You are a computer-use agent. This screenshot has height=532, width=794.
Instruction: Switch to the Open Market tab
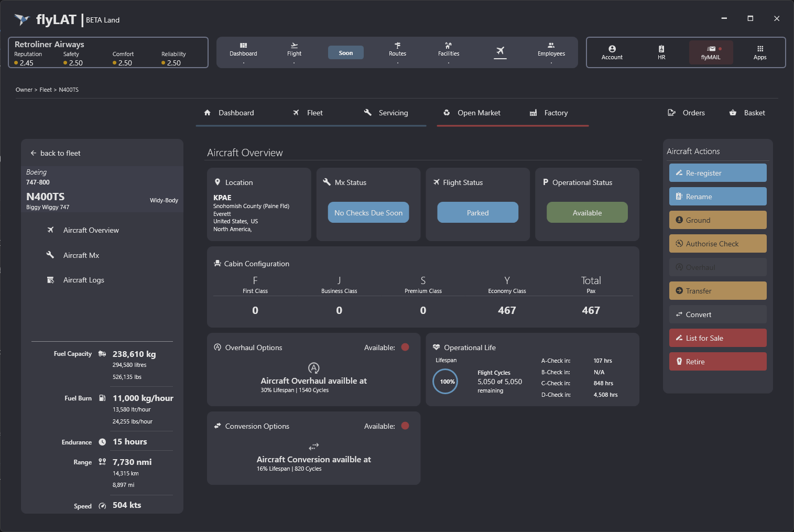tap(472, 113)
